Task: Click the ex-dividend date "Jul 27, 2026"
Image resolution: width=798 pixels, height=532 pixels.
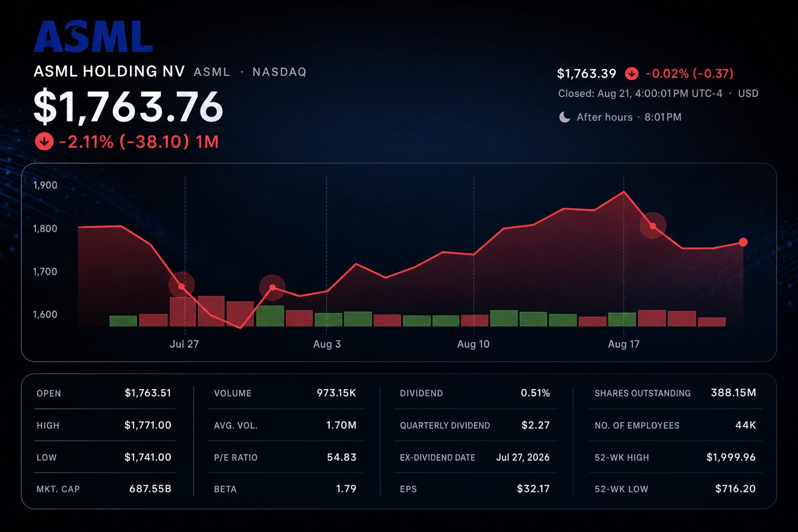Action: tap(523, 458)
